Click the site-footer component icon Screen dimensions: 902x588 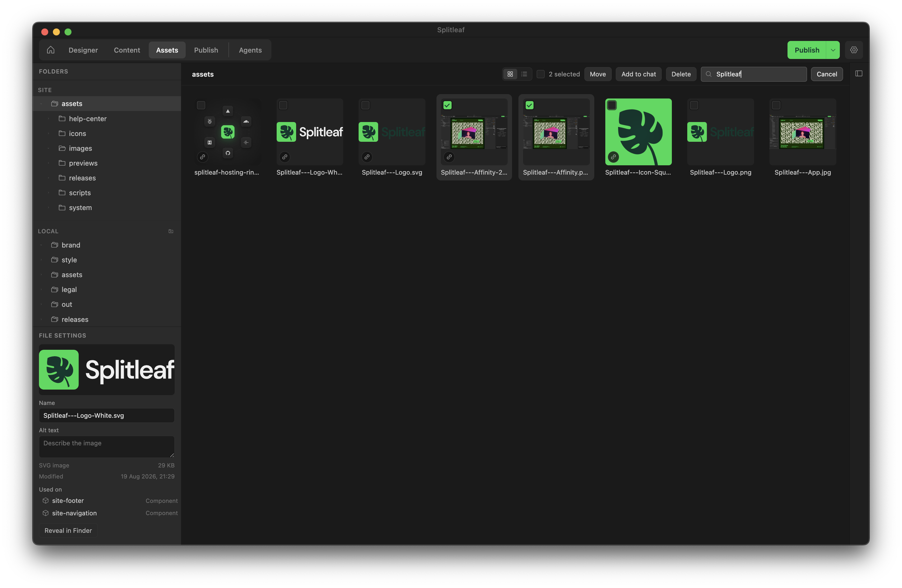click(x=46, y=501)
